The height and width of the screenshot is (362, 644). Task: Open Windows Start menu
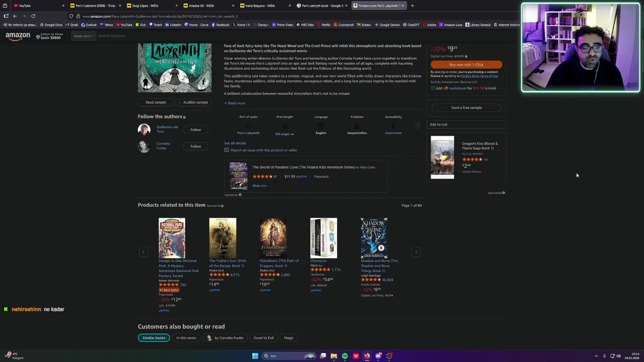pyautogui.click(x=255, y=356)
